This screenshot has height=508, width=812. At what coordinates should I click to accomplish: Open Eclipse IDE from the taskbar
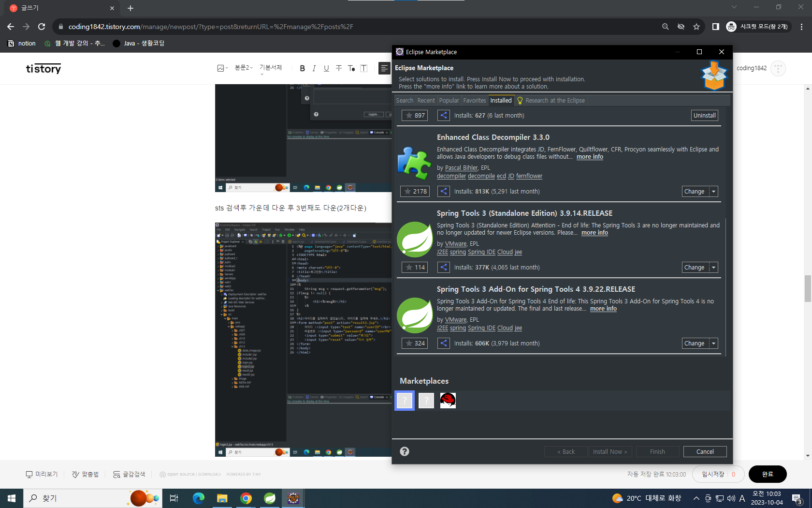pyautogui.click(x=293, y=498)
